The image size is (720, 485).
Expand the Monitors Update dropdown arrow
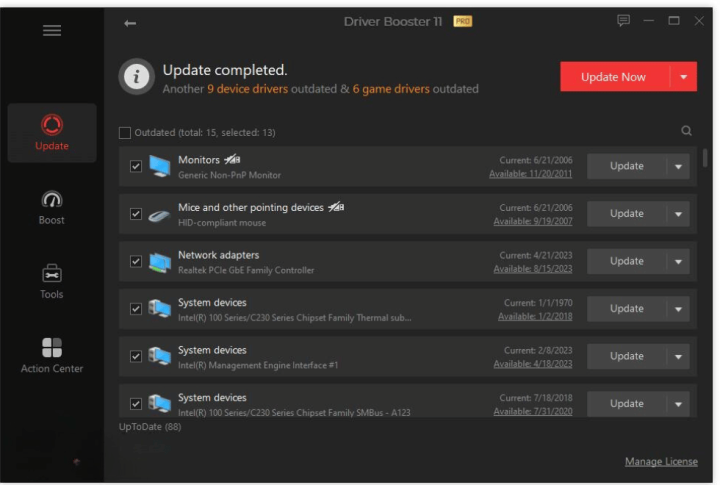pos(678,166)
